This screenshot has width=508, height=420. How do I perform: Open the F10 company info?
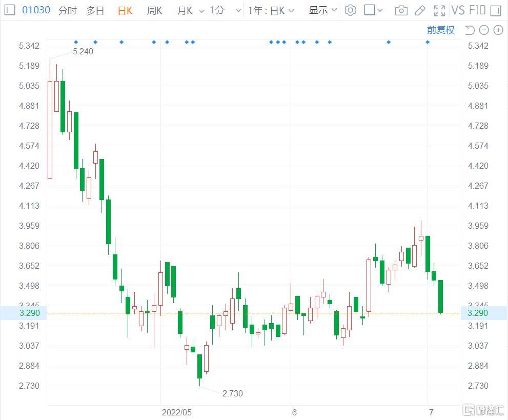click(x=477, y=10)
